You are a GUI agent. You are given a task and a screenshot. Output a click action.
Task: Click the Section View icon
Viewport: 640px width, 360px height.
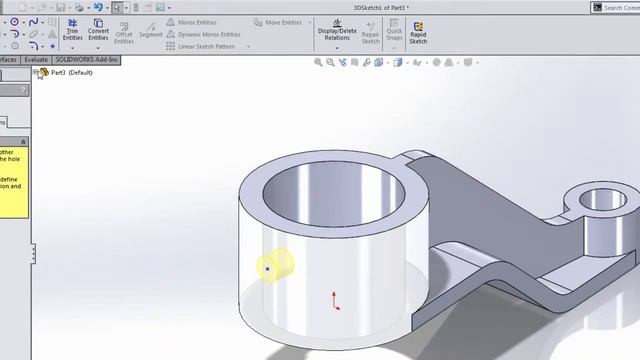point(355,62)
